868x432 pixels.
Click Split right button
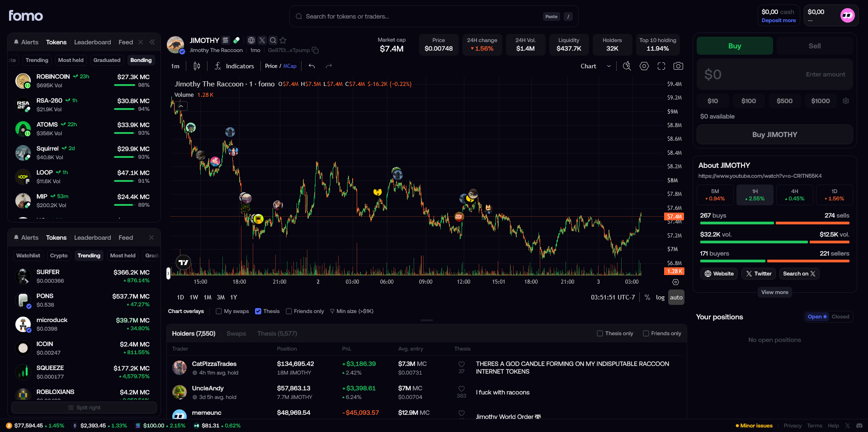(84, 408)
